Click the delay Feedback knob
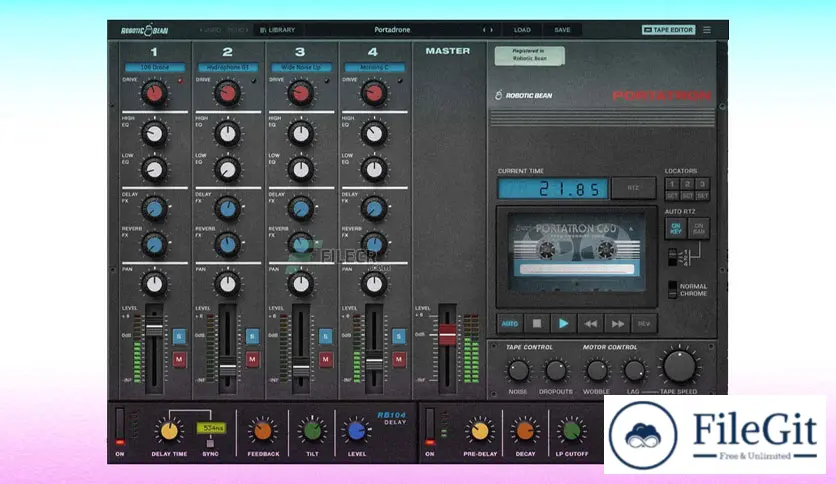 click(x=263, y=431)
